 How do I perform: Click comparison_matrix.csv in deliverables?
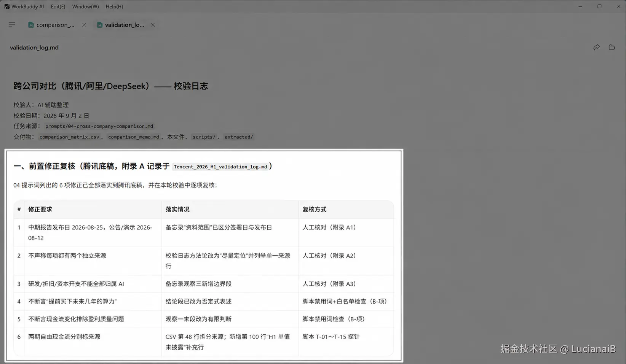coord(69,137)
